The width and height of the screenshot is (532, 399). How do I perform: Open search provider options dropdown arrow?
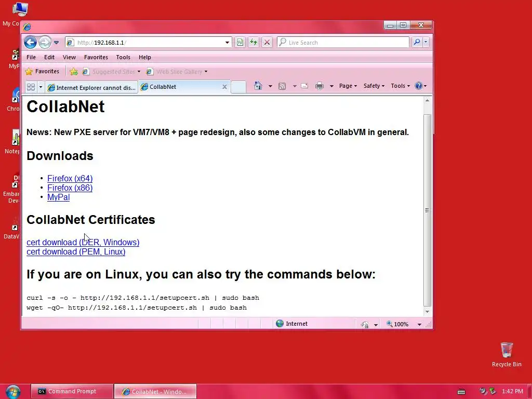coord(426,42)
